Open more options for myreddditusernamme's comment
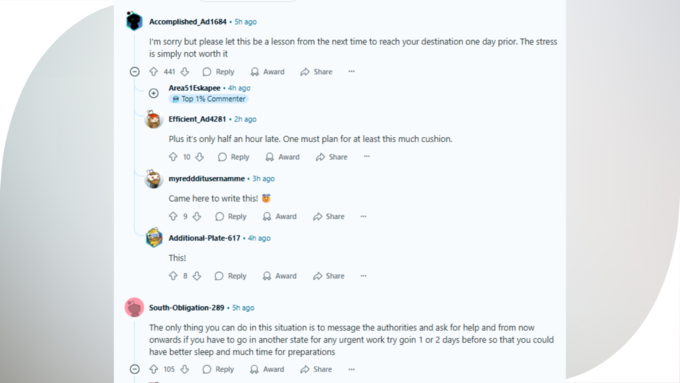Screen dimensions: 680x383 pos(363,216)
